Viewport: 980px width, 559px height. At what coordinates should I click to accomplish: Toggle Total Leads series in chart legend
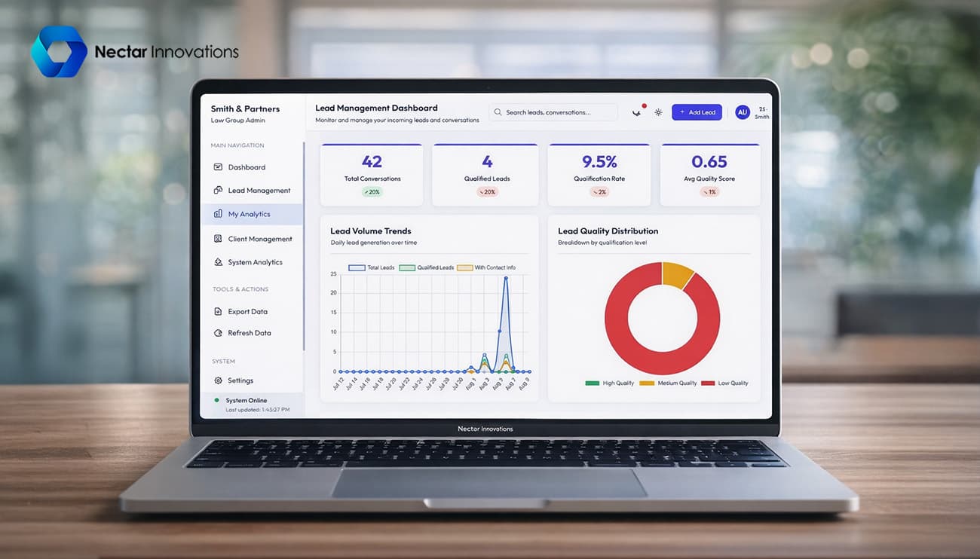(x=357, y=267)
